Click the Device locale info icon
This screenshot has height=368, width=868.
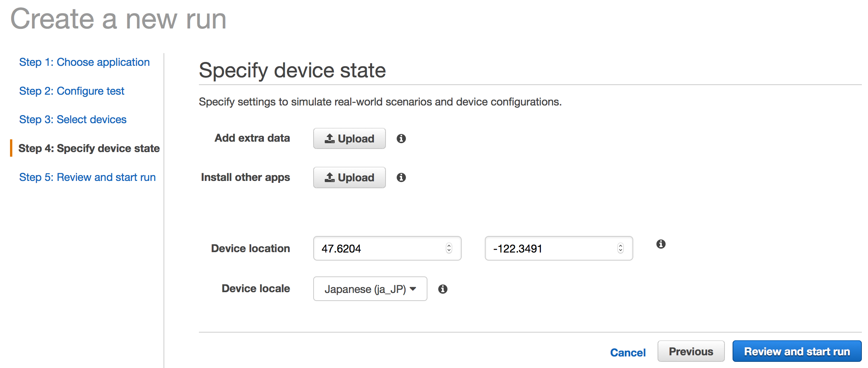tap(442, 289)
